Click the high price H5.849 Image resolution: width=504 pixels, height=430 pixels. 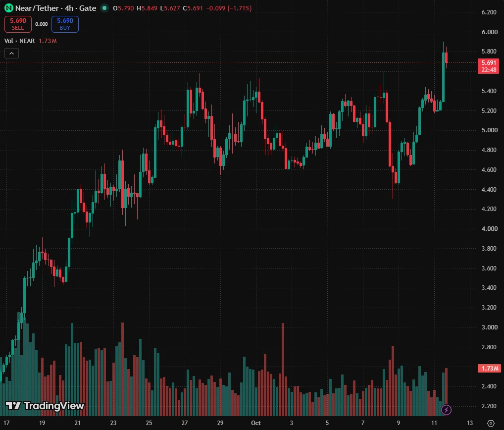(x=147, y=8)
